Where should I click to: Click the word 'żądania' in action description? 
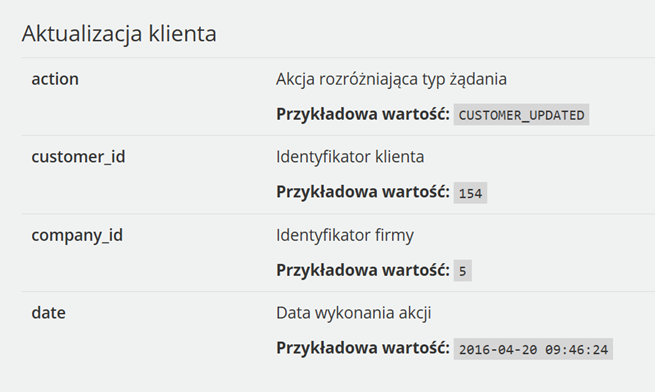478,79
